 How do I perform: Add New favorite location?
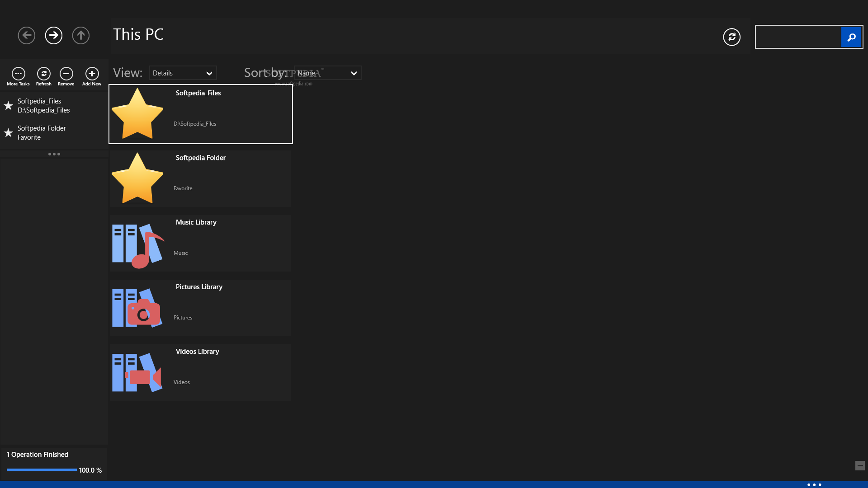pos(92,76)
